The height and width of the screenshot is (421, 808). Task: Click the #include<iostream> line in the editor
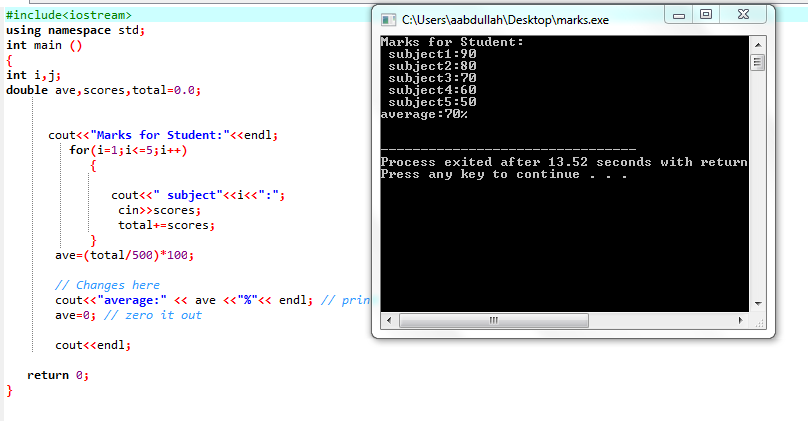(x=69, y=15)
